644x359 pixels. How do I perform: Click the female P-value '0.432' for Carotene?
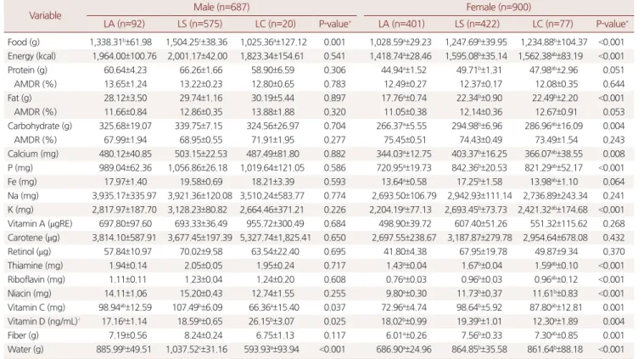[x=613, y=238]
